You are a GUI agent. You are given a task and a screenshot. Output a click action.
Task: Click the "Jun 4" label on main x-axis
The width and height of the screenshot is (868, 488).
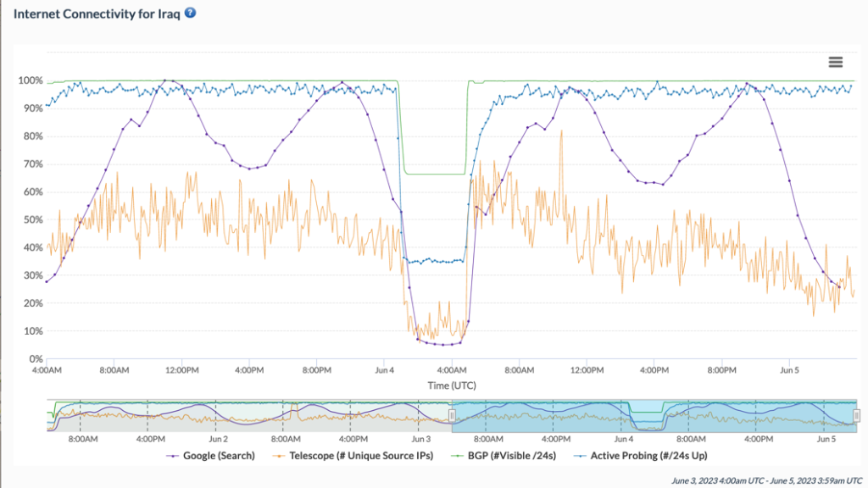pos(384,370)
